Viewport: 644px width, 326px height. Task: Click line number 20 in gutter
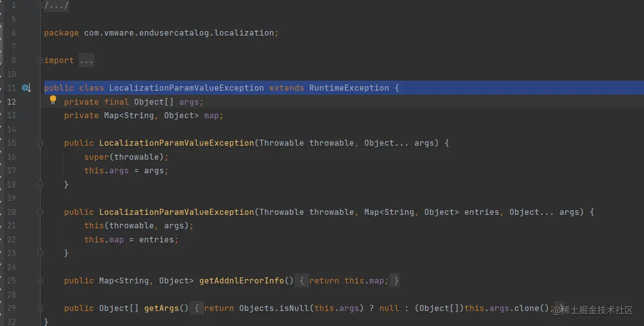11,212
